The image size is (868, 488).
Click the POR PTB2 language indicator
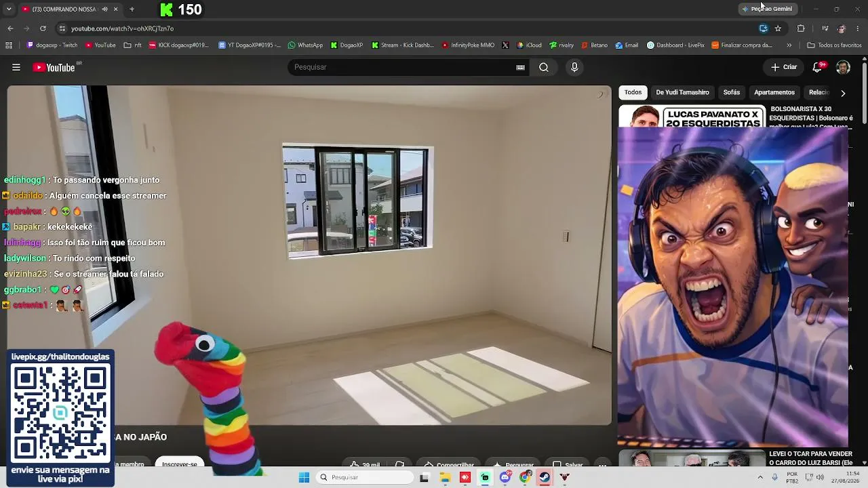[792, 477]
